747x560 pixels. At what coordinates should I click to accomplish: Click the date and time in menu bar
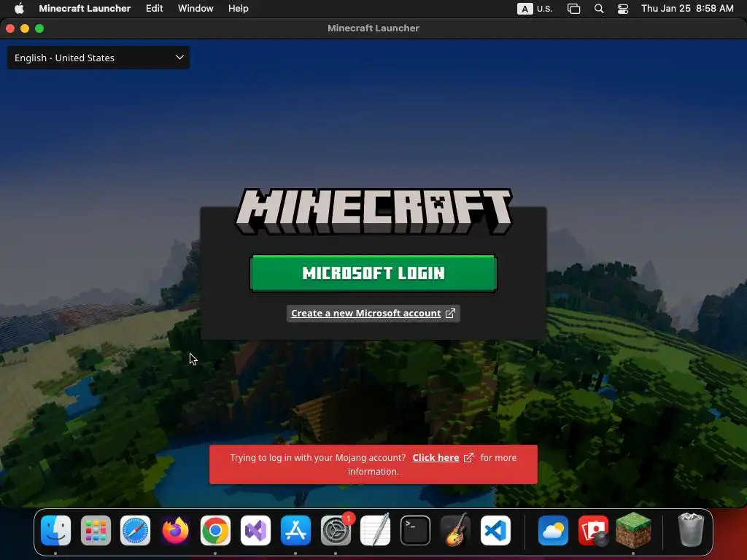pyautogui.click(x=687, y=9)
